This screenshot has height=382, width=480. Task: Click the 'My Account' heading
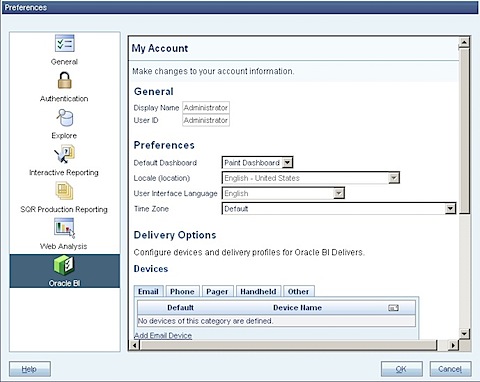[160, 48]
